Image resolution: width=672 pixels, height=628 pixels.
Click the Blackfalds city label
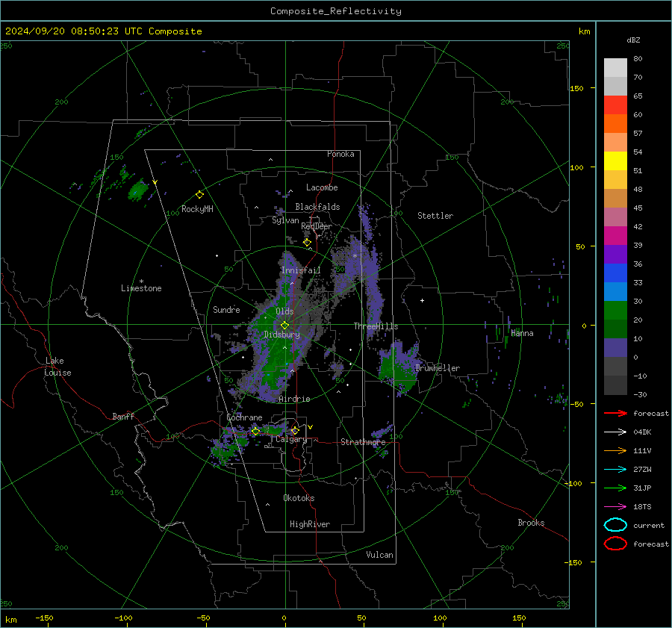[317, 207]
